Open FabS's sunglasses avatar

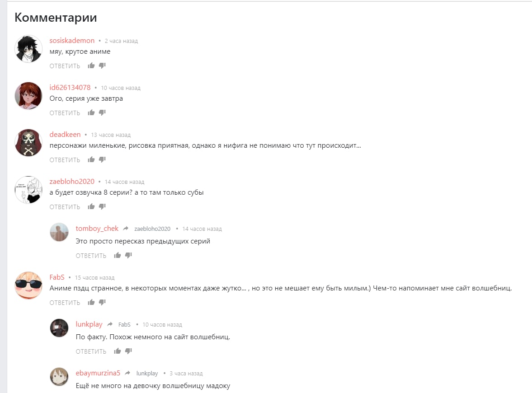pyautogui.click(x=28, y=285)
